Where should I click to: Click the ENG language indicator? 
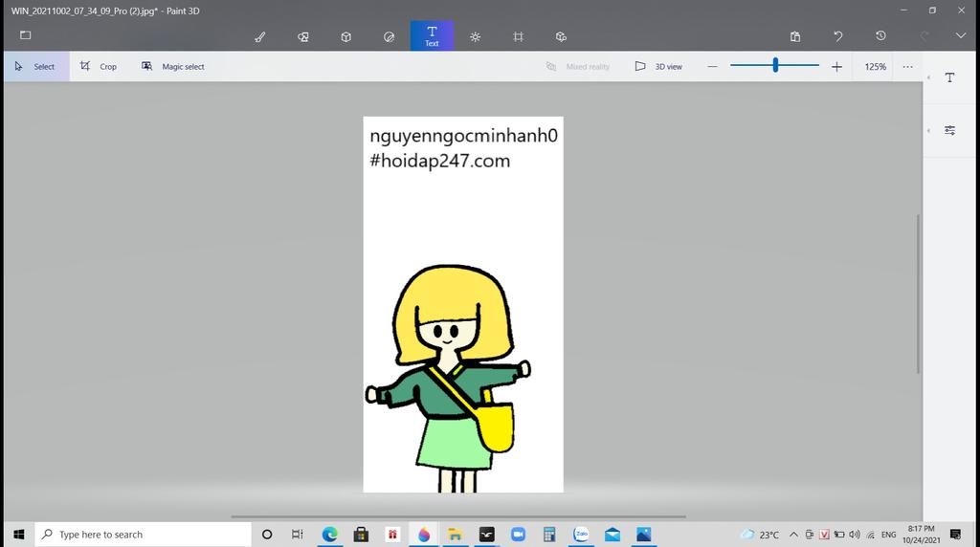[x=889, y=535]
